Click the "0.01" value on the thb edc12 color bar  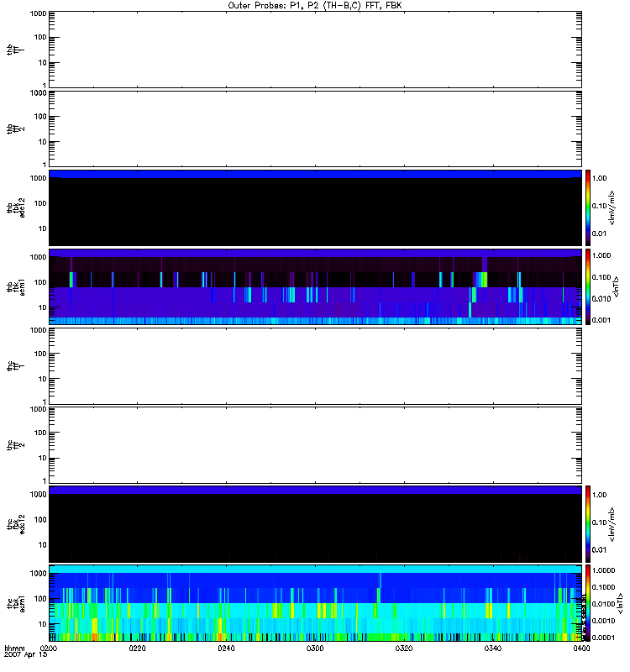(x=600, y=234)
